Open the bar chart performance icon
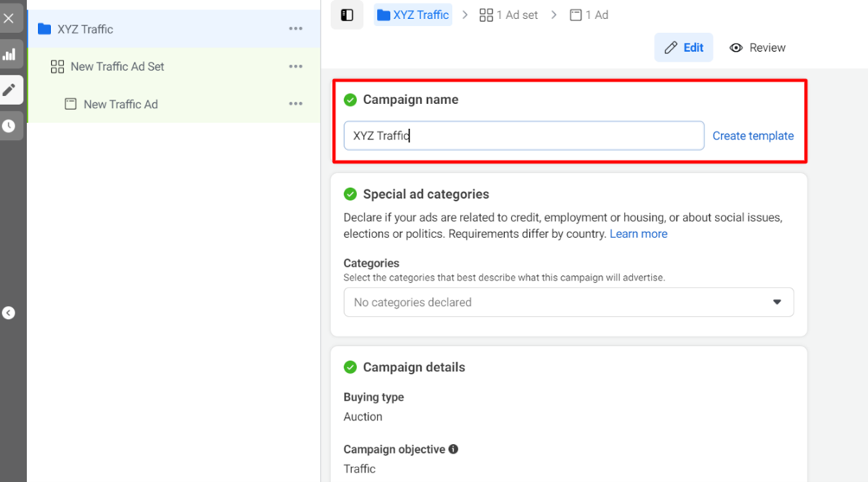868x482 pixels. pos(9,55)
